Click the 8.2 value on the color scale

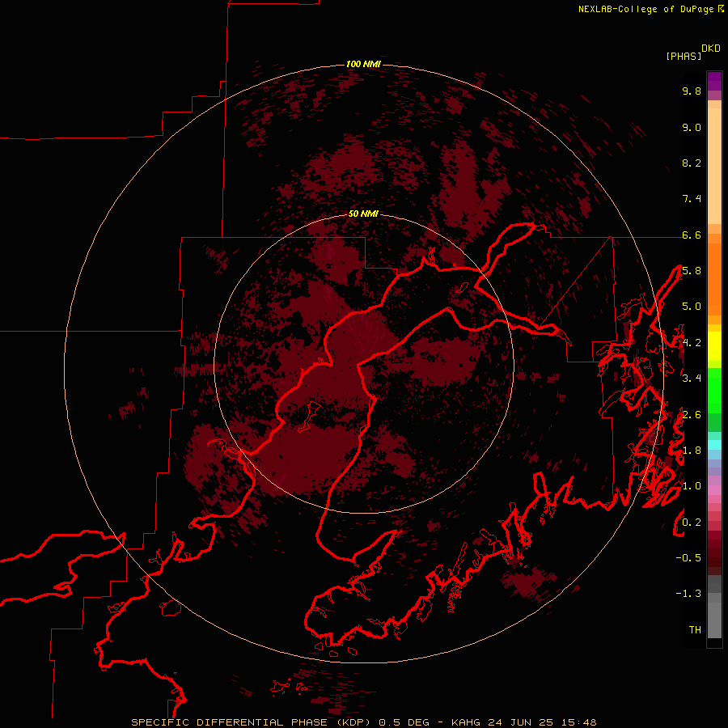point(692,163)
